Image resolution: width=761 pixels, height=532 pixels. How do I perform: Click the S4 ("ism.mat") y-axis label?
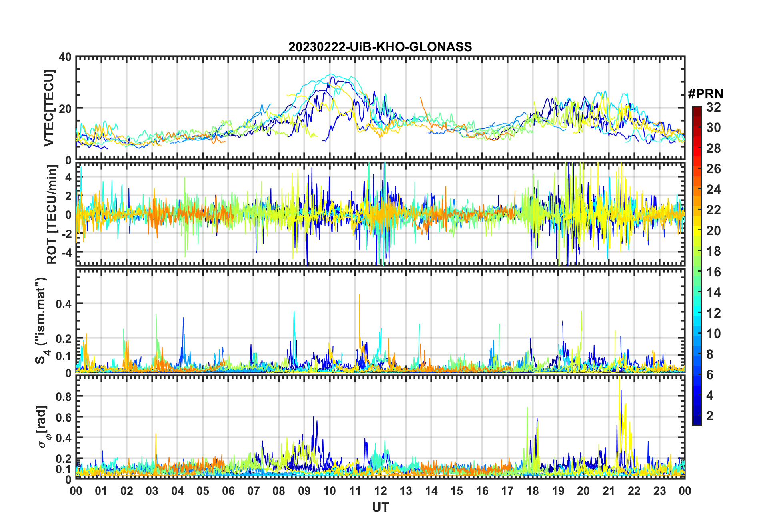click(x=42, y=320)
